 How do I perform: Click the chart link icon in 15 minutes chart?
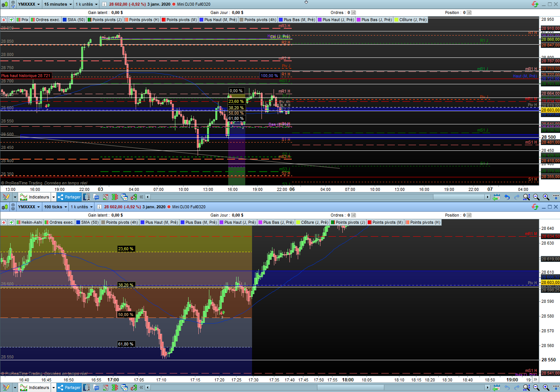point(13,4)
